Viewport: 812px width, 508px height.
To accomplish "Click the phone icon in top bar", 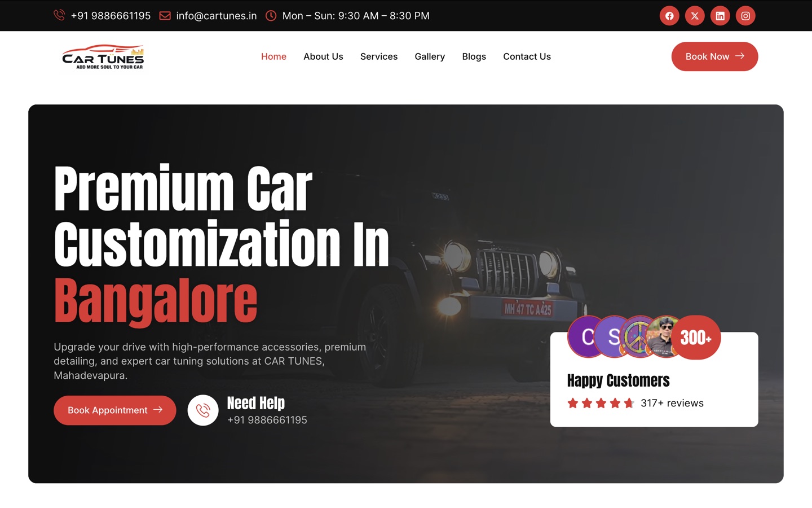I will point(59,15).
